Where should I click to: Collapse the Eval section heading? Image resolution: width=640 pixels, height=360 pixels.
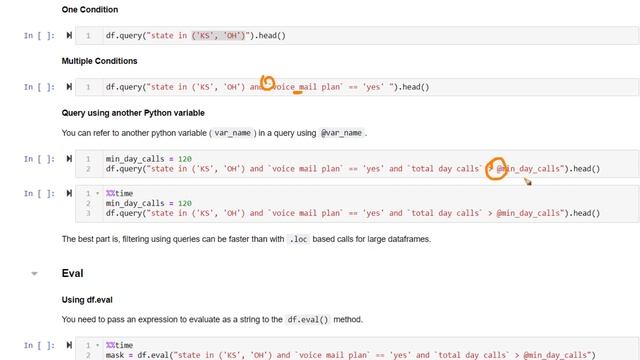(x=35, y=273)
